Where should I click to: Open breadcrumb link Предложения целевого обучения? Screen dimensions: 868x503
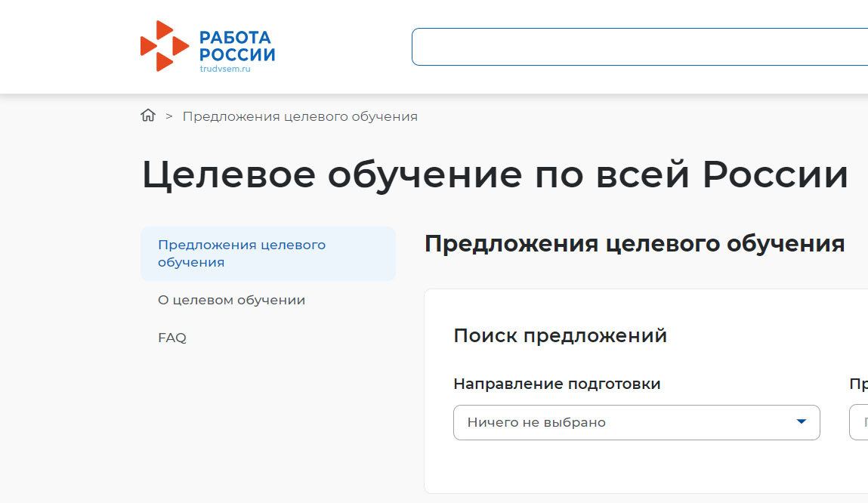pyautogui.click(x=300, y=116)
